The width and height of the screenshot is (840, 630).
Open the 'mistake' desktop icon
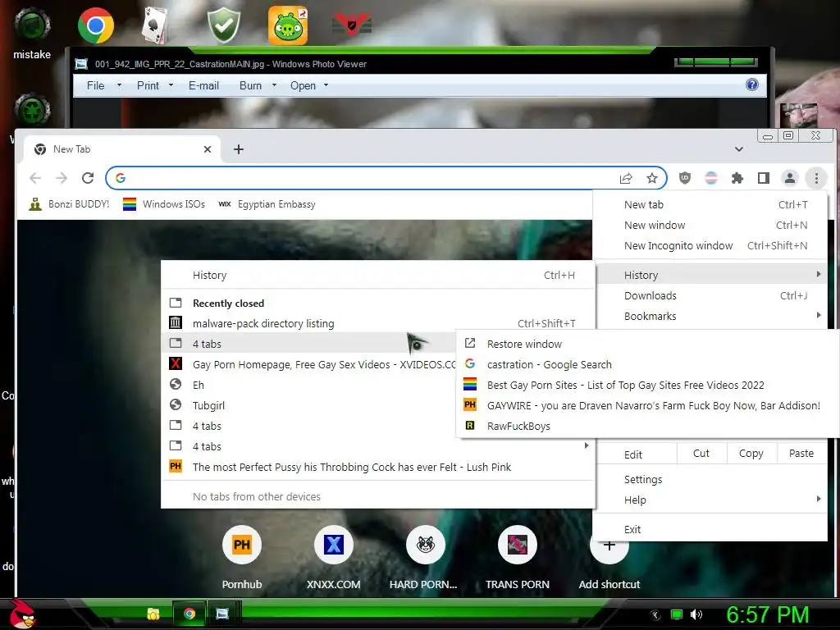pyautogui.click(x=32, y=32)
